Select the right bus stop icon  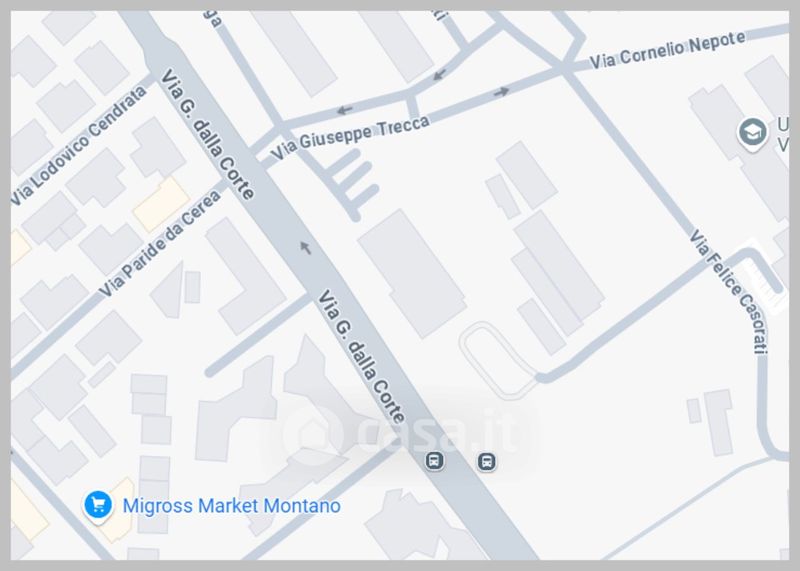(487, 462)
